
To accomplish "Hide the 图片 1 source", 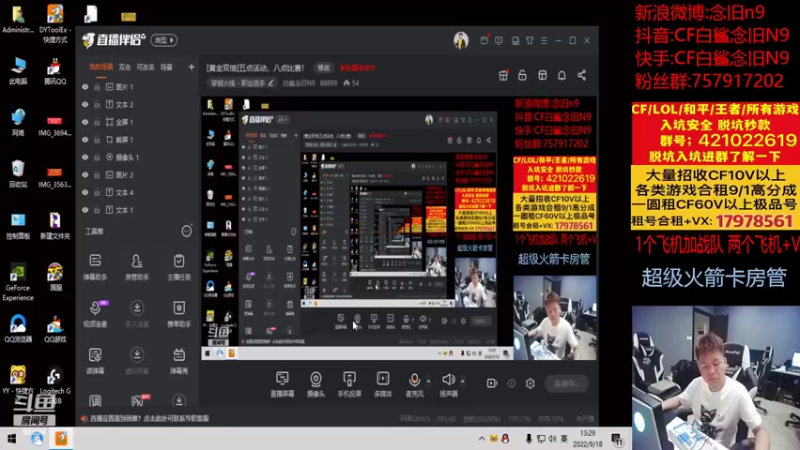I will 85,87.
